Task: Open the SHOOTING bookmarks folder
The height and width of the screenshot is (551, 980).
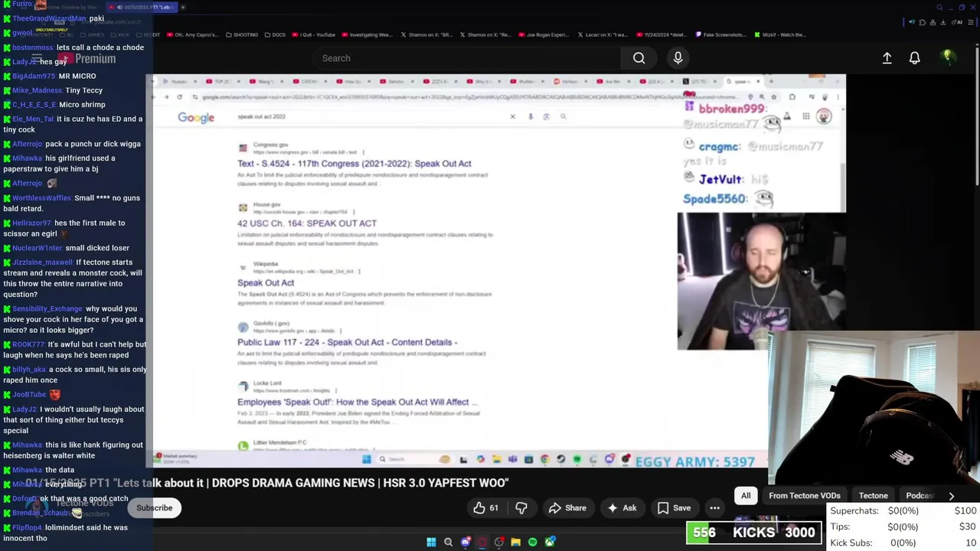Action: tap(241, 34)
